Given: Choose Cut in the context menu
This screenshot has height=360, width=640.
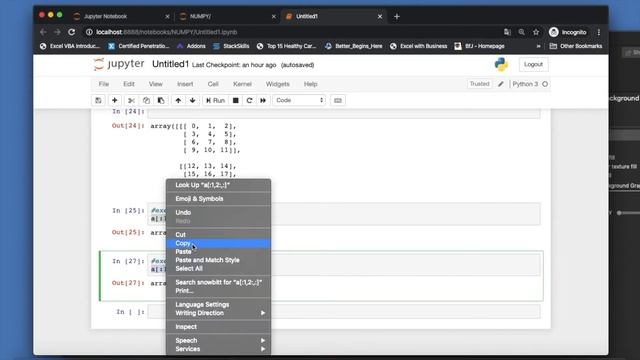Looking at the screenshot, I should click(x=218, y=235).
